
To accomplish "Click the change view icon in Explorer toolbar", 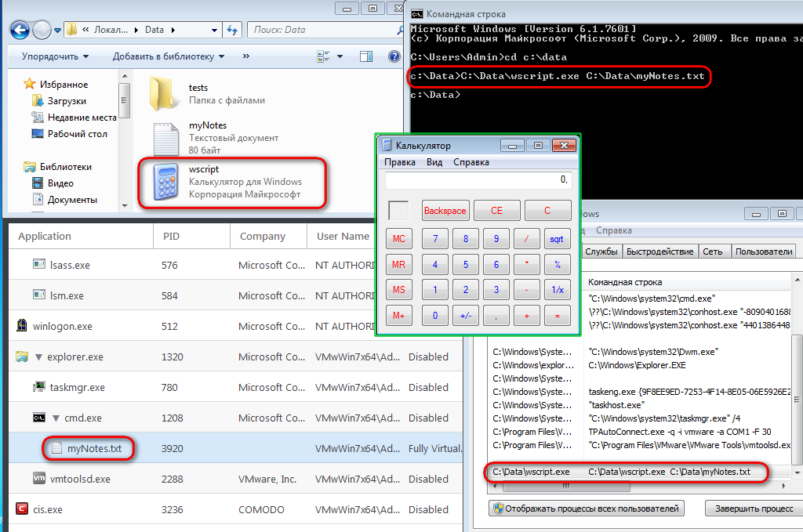I will (323, 56).
